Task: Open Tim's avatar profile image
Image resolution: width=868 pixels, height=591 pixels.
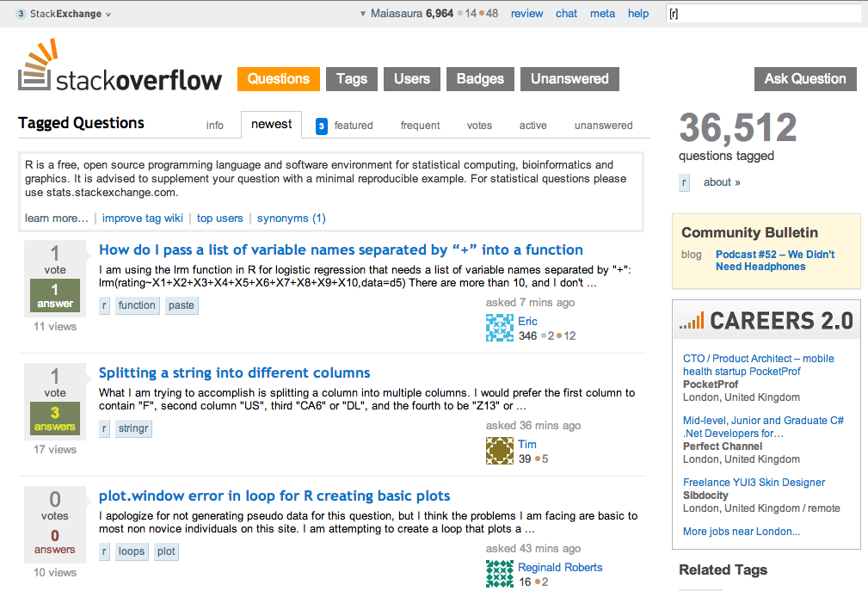Action: pyautogui.click(x=500, y=451)
